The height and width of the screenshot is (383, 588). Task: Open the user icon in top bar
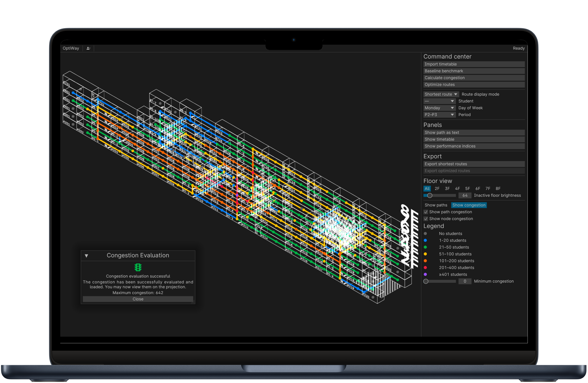click(88, 48)
